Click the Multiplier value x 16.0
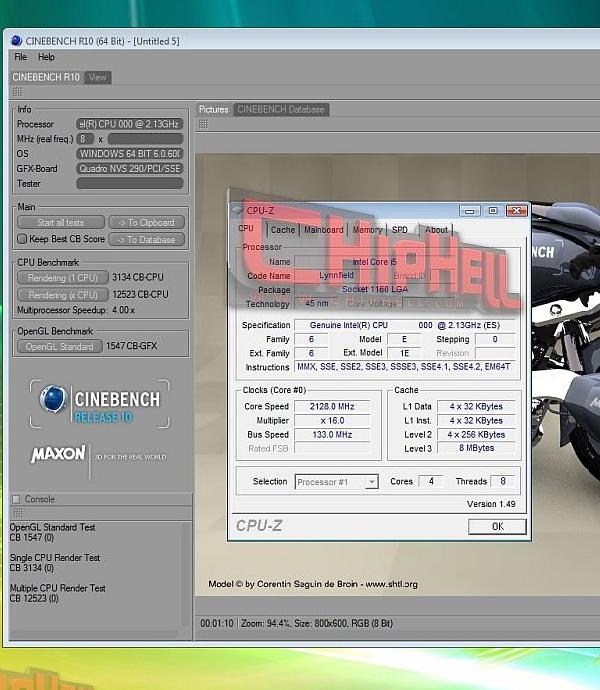Viewport: 600px width, 690px height. point(332,420)
